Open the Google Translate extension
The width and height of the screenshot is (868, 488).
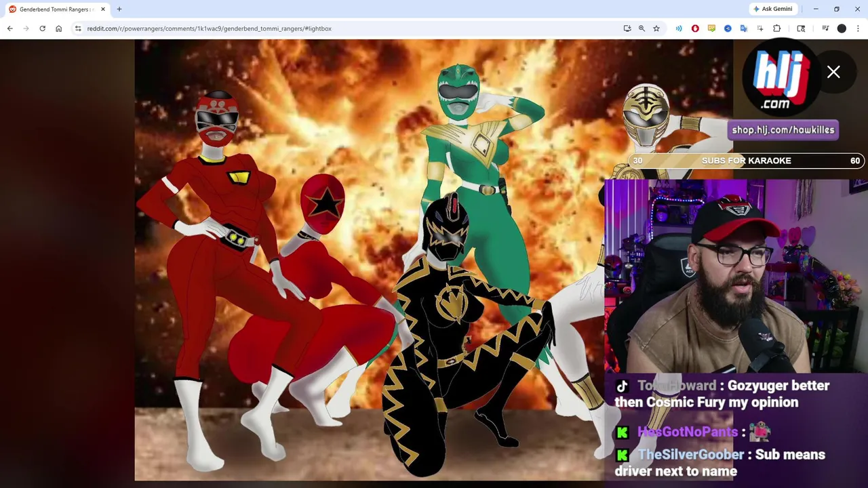pyautogui.click(x=744, y=28)
